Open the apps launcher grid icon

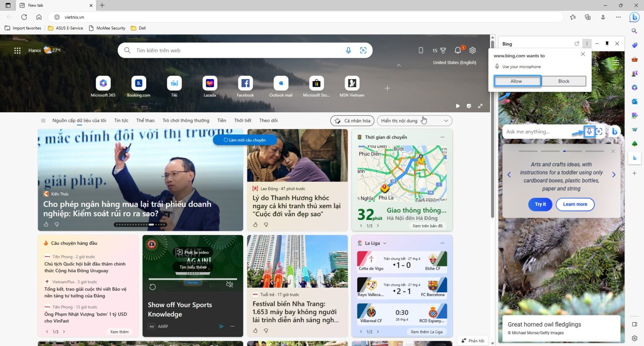(17, 50)
